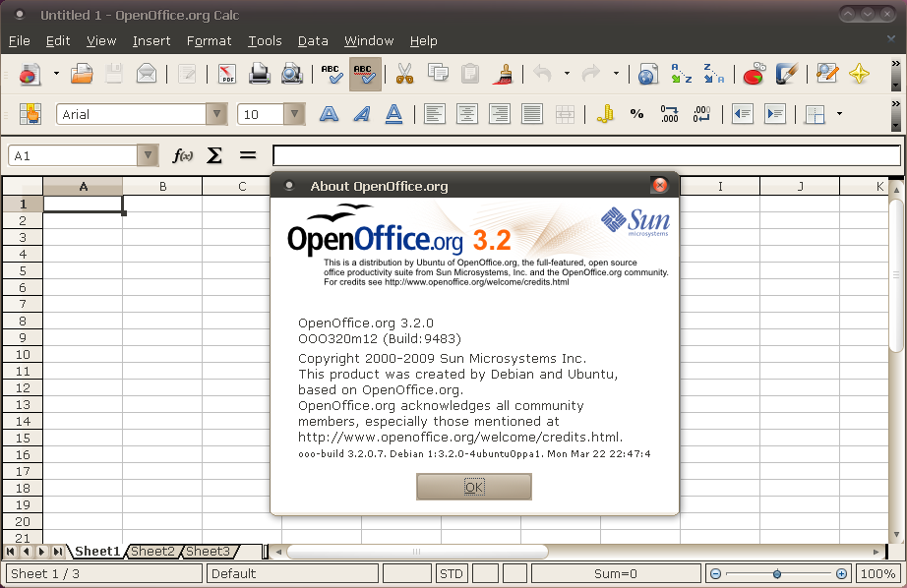Open the Format menu
The width and height of the screenshot is (907, 588).
[209, 41]
